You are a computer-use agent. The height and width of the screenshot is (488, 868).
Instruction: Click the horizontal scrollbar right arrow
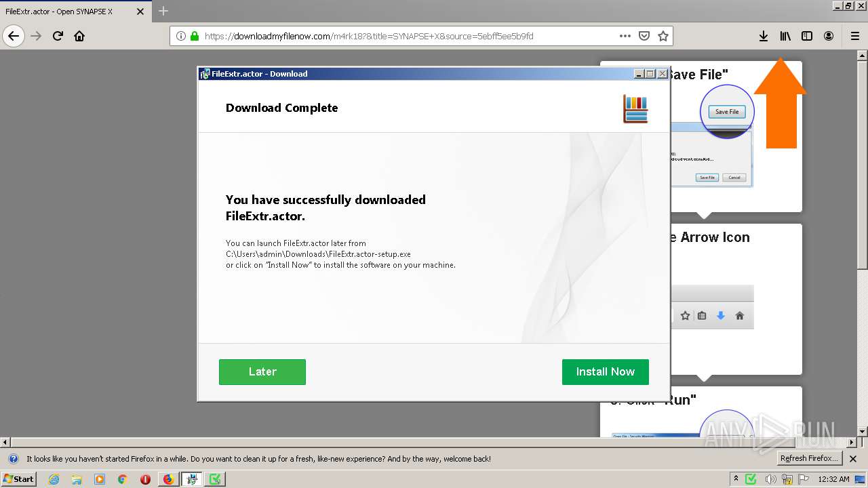click(x=851, y=442)
